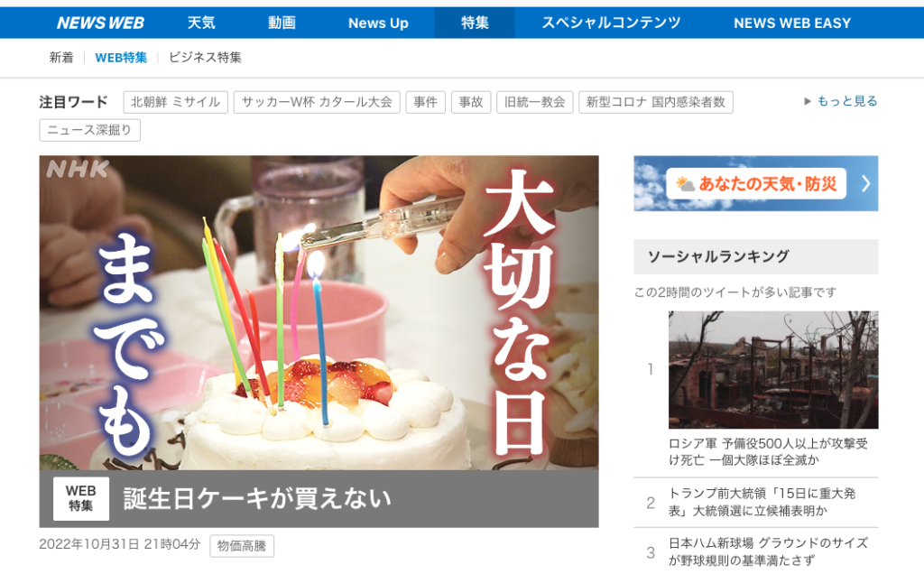Open the birthday cake feature image

(319, 313)
